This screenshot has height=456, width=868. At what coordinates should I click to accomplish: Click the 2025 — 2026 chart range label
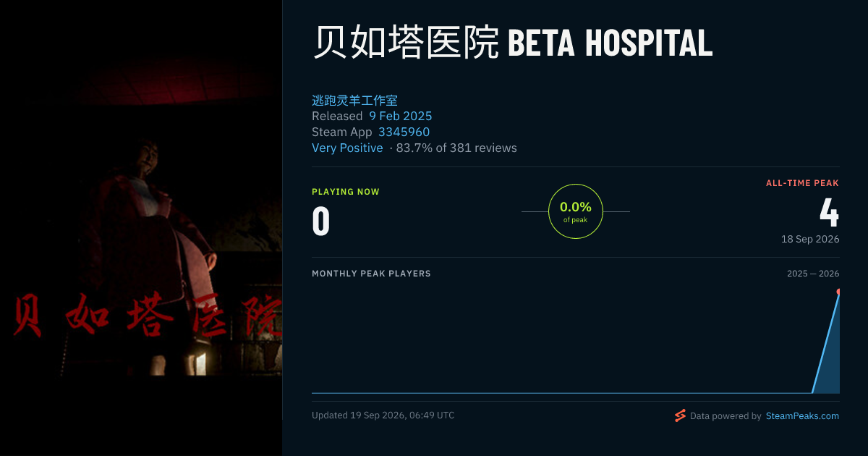(813, 274)
